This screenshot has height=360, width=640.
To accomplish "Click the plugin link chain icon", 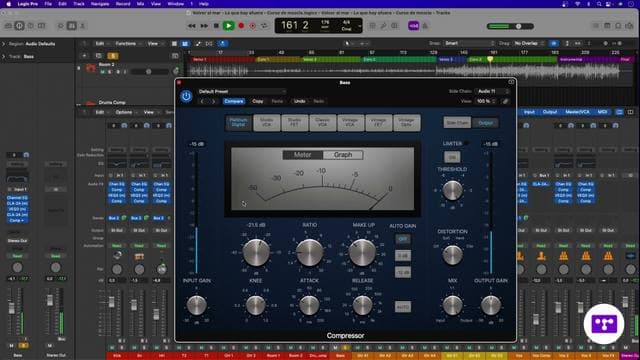I will (x=505, y=101).
